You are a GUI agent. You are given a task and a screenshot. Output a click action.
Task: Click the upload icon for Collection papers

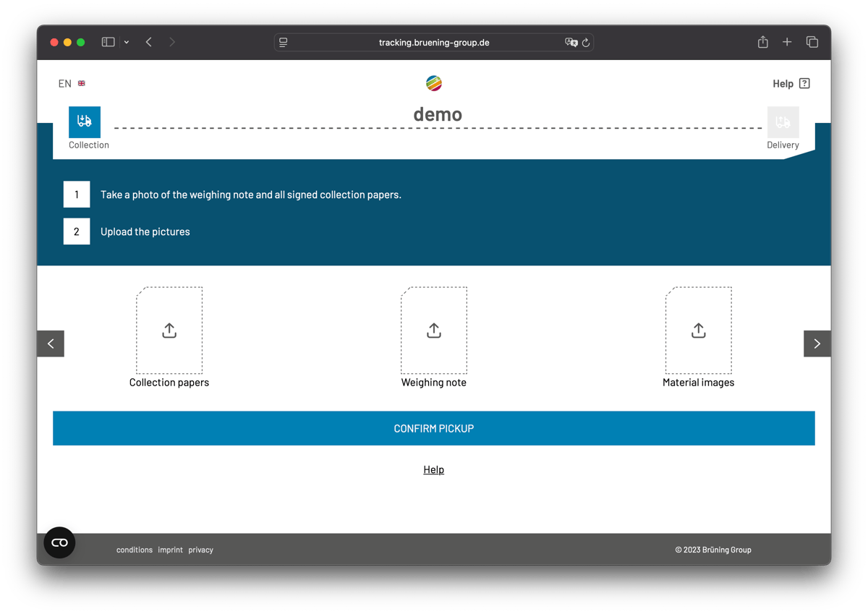pos(169,330)
